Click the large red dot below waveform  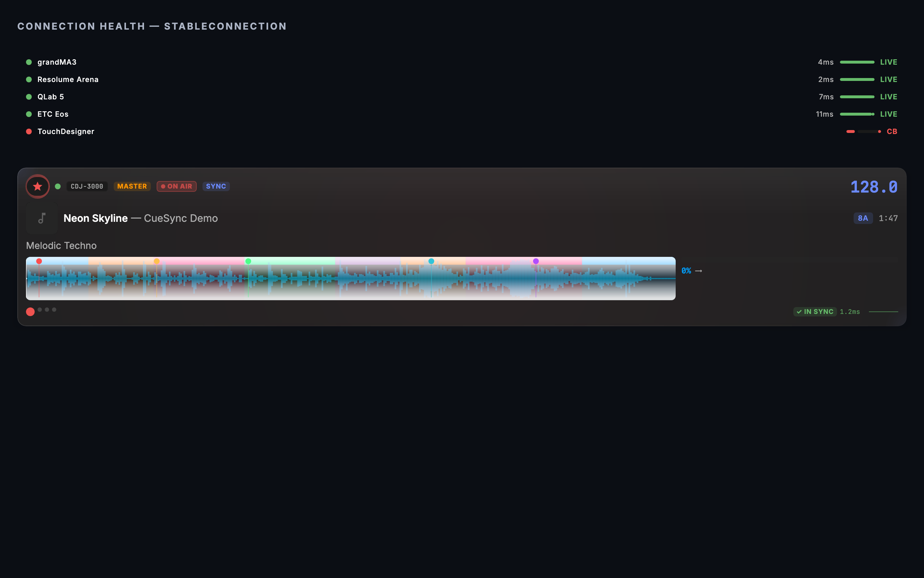[x=30, y=312]
